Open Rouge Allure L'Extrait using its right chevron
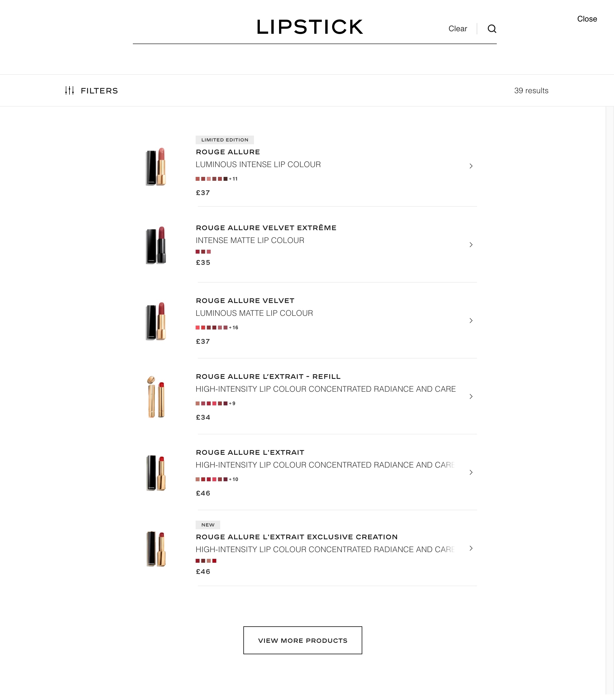614x700 pixels. tap(471, 472)
